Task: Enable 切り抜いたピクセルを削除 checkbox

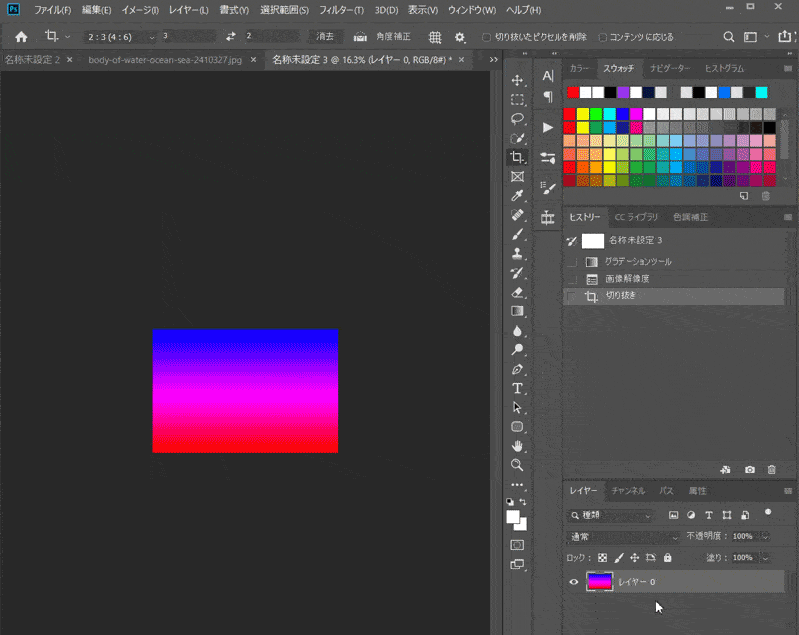Action: click(487, 37)
